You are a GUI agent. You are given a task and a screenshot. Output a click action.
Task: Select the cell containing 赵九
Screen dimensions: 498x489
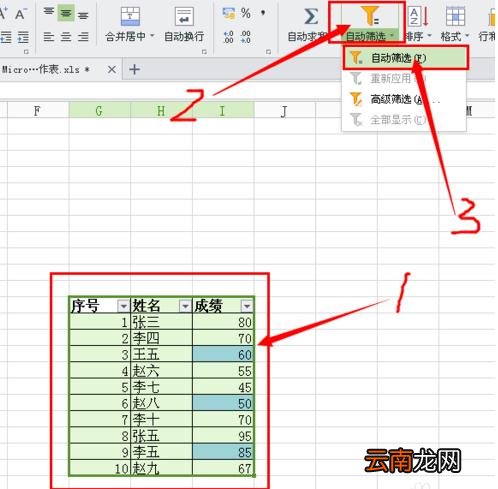pos(161,468)
